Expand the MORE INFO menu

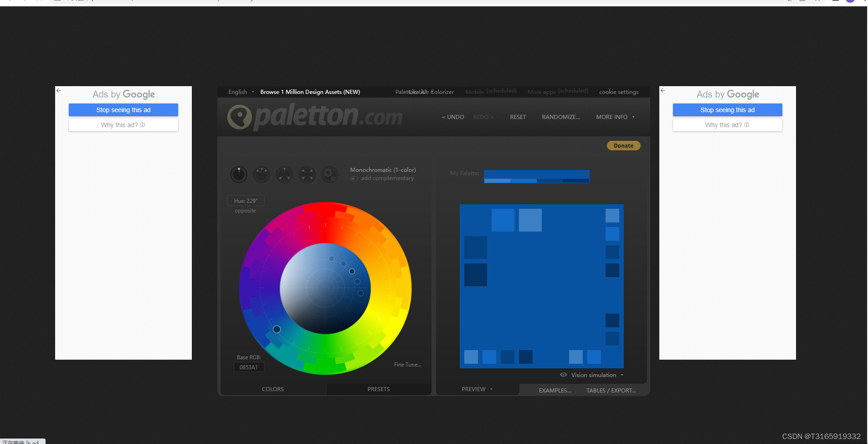click(615, 117)
